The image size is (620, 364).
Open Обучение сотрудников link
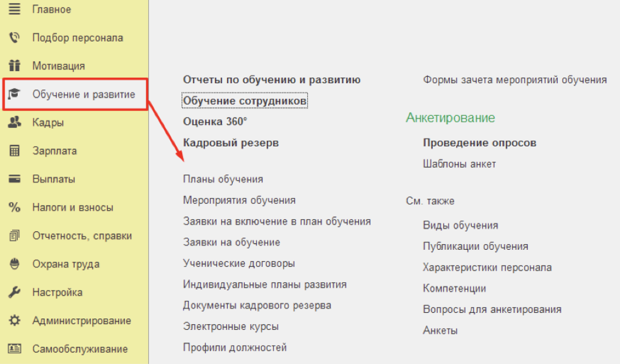(x=245, y=101)
